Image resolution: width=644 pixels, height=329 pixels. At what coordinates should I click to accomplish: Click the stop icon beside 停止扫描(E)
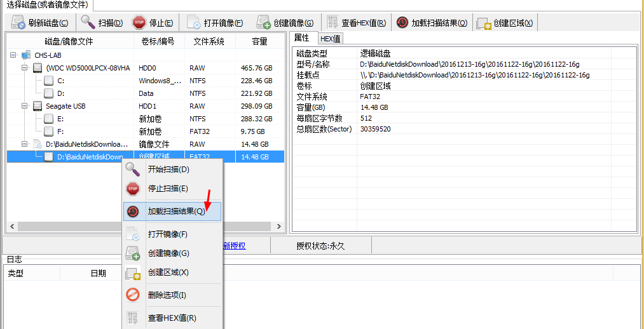click(x=133, y=189)
